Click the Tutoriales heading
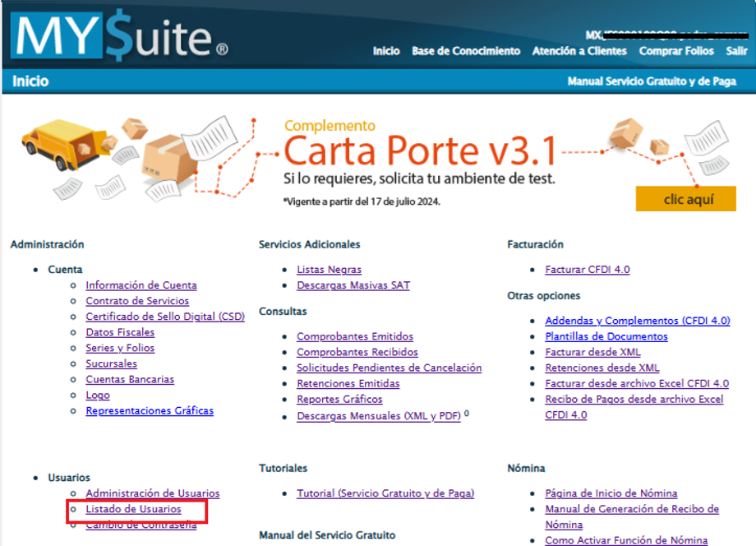This screenshot has height=546, width=756. point(283,469)
